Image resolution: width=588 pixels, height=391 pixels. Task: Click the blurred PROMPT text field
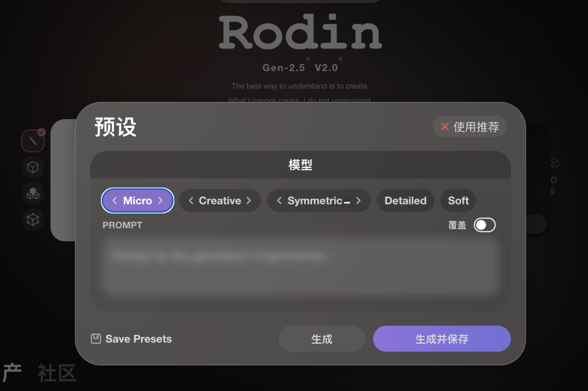pos(300,266)
